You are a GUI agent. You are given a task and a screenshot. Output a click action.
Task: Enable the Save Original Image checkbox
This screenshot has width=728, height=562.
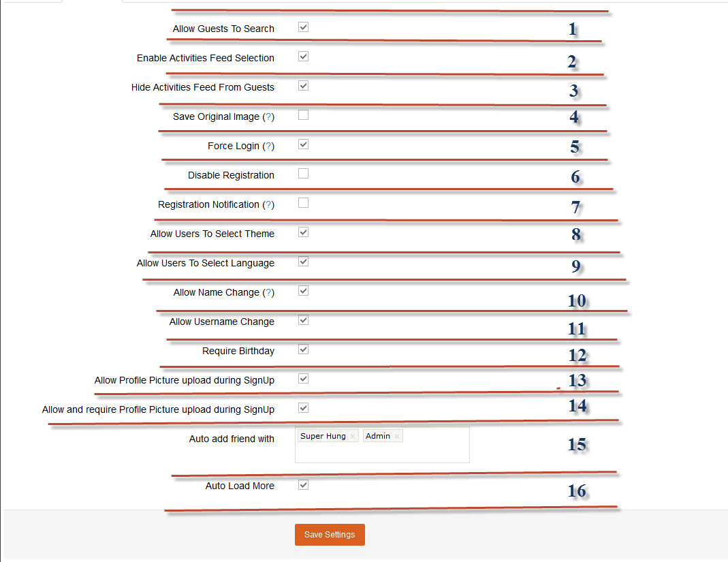click(x=303, y=115)
